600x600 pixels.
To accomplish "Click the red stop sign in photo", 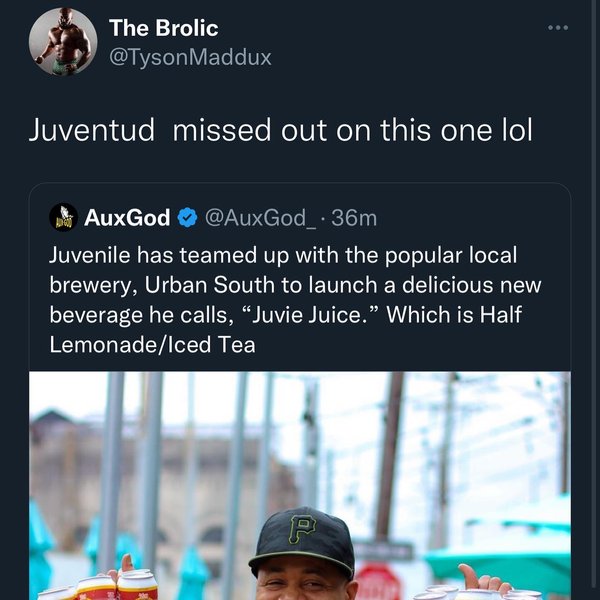I will (376, 584).
